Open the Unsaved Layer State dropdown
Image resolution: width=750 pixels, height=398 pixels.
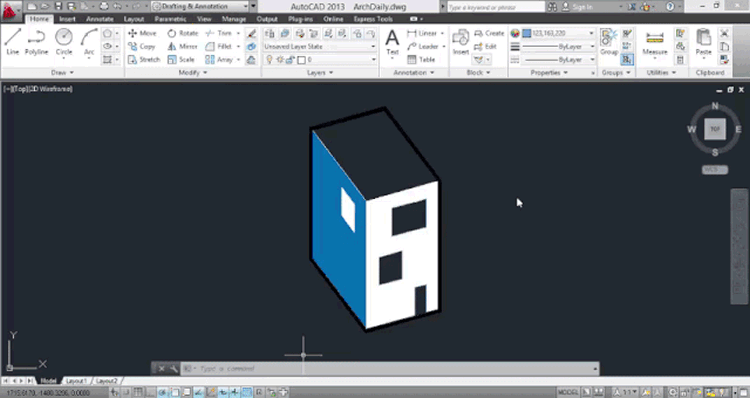click(320, 46)
